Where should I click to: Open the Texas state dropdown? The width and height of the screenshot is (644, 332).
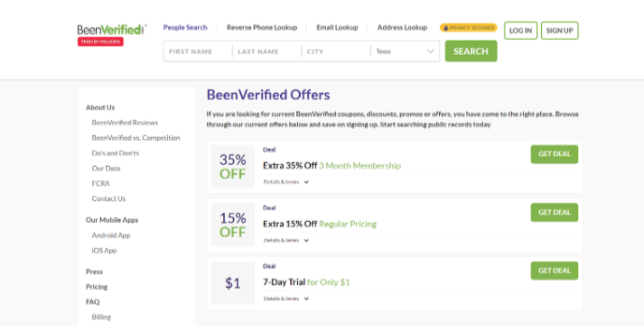405,51
